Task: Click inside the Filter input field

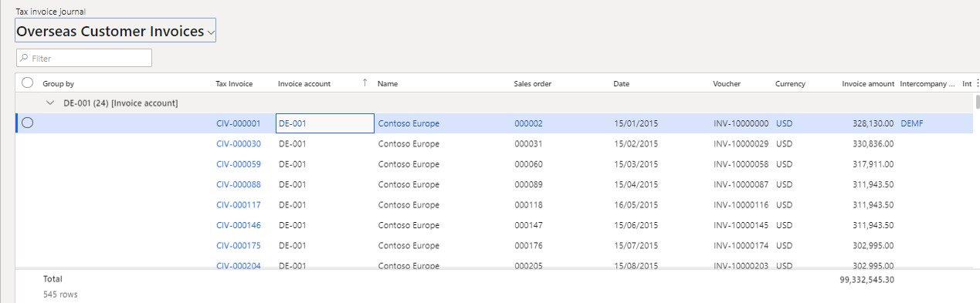Action: point(84,58)
